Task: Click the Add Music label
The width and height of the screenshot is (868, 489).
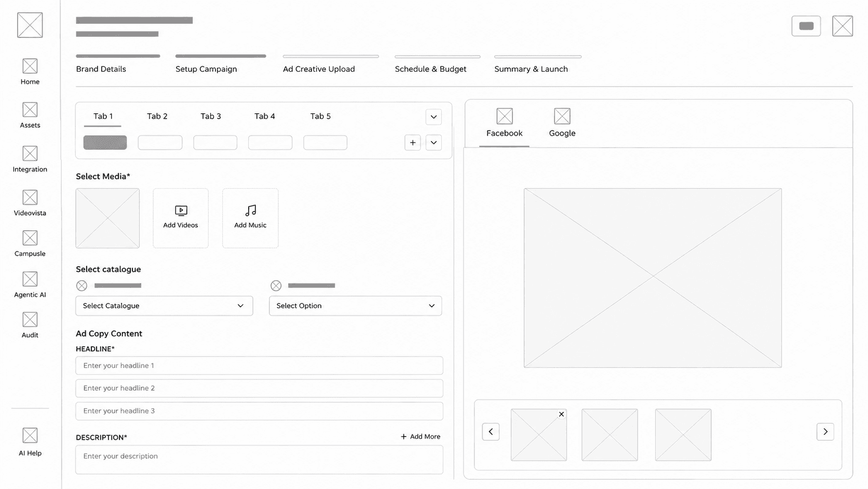Action: coord(250,225)
